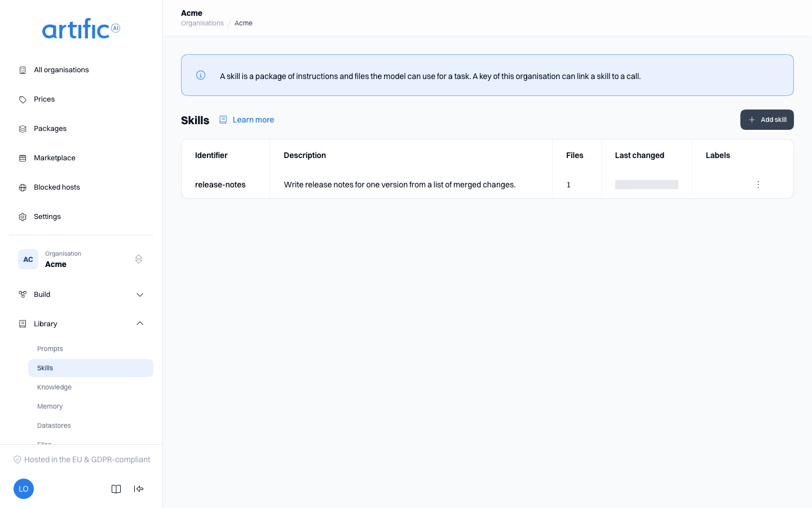The image size is (812, 508).
Task: Collapse the Library section chevron
Action: 140,323
